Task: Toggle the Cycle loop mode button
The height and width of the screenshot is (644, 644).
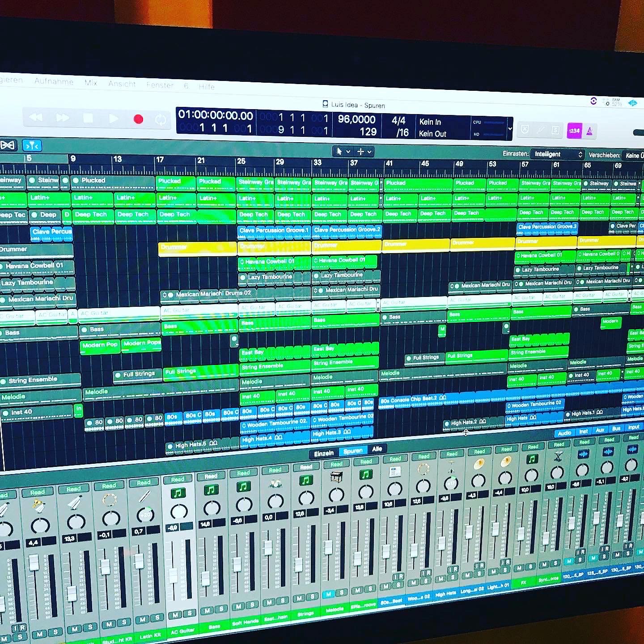Action: click(x=161, y=120)
